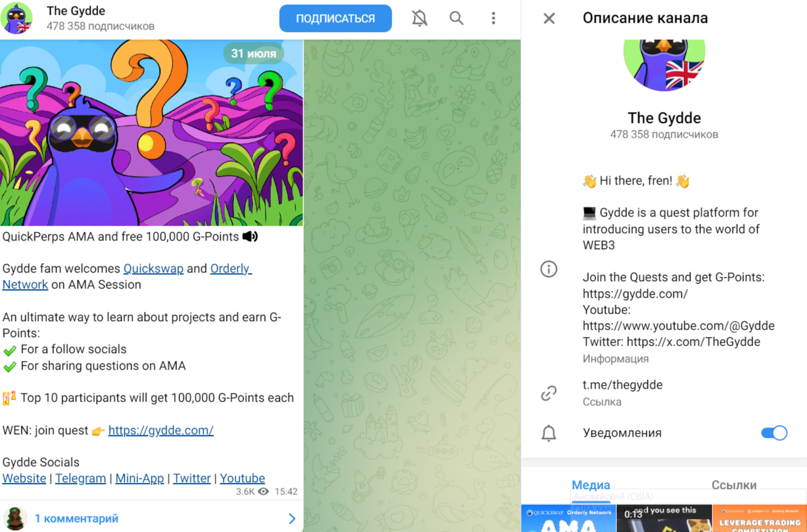Image resolution: width=807 pixels, height=532 pixels.
Task: Click the chain link icon next to t.me/thegydde
Action: point(548,393)
